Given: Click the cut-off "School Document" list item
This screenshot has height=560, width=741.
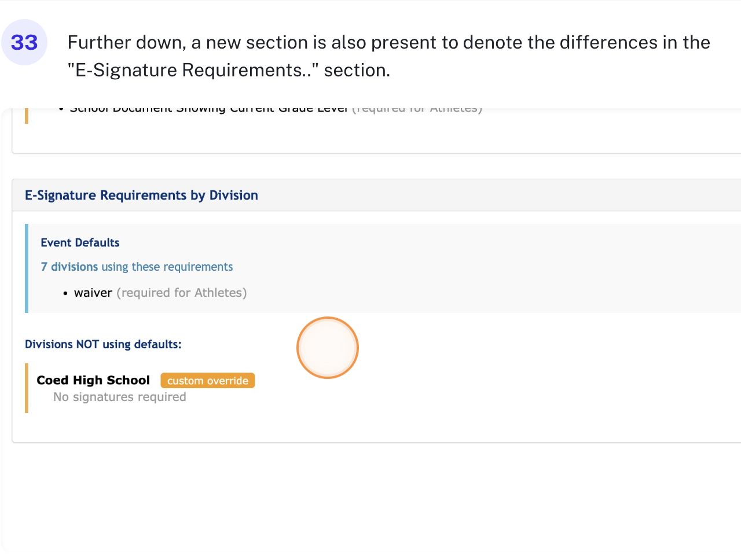Looking at the screenshot, I should (x=208, y=109).
